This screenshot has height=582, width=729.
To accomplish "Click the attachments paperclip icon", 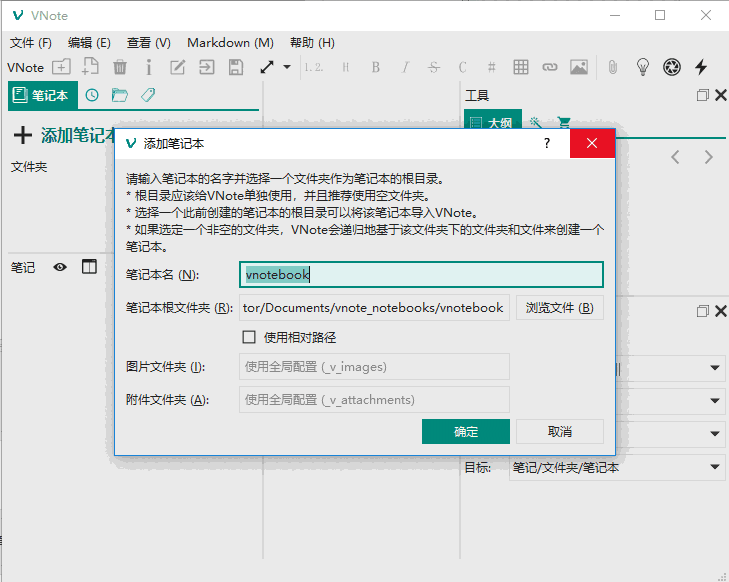I will click(613, 67).
